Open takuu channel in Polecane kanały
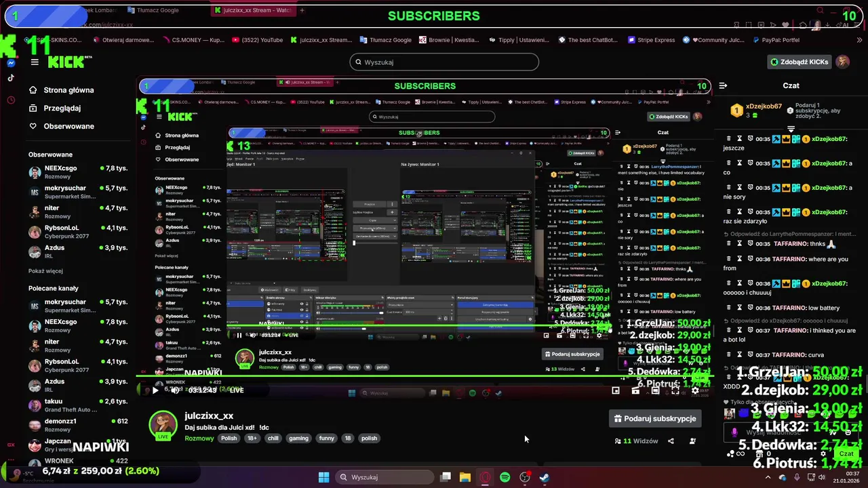Image resolution: width=868 pixels, height=488 pixels. click(78, 405)
